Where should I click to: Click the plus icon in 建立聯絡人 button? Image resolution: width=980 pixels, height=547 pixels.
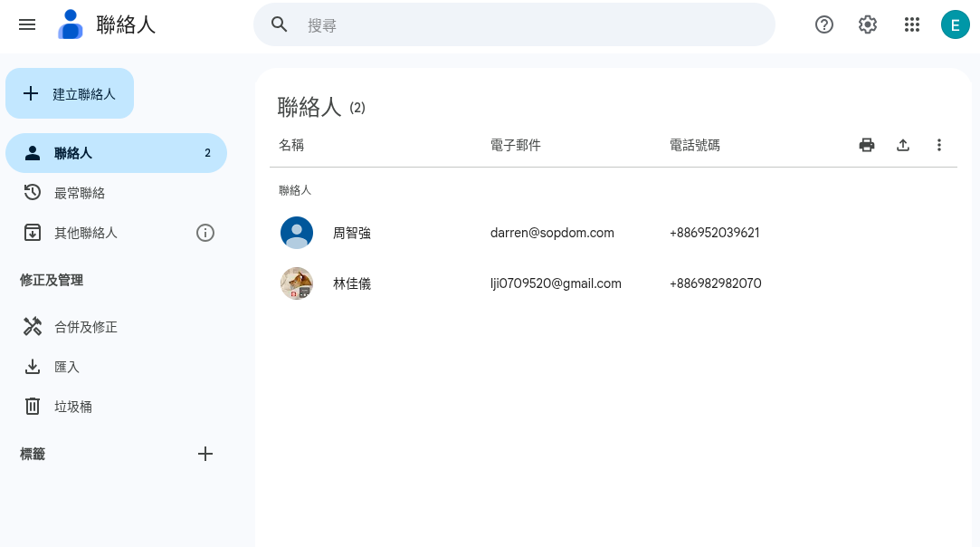tap(31, 93)
